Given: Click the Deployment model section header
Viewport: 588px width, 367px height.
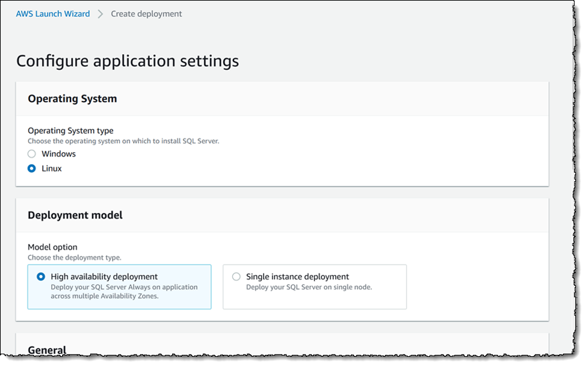Looking at the screenshot, I should tap(75, 215).
